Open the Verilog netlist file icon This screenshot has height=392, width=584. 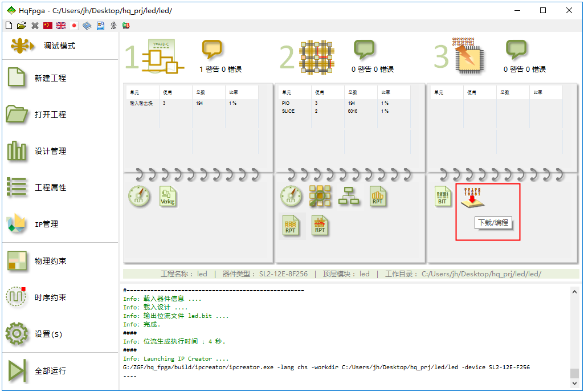tap(168, 196)
